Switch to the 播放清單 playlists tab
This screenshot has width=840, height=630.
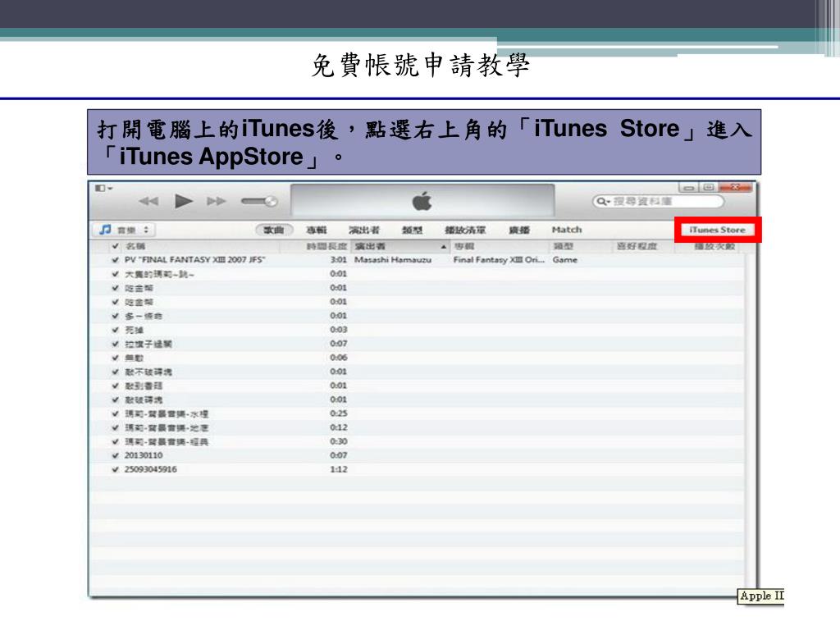[465, 230]
